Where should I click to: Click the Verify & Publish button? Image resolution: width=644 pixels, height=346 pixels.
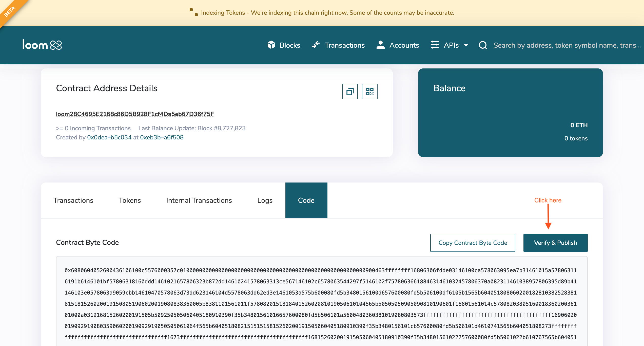pyautogui.click(x=556, y=243)
